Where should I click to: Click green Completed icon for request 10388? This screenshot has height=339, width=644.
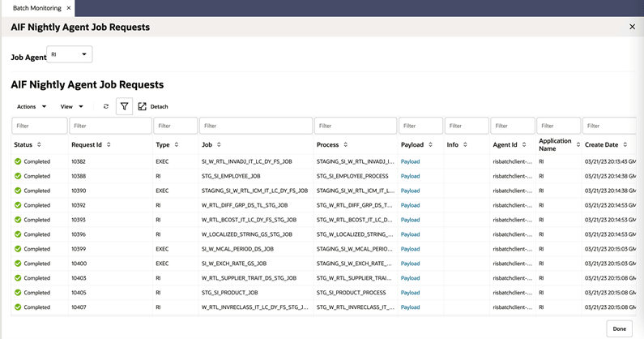(18, 176)
